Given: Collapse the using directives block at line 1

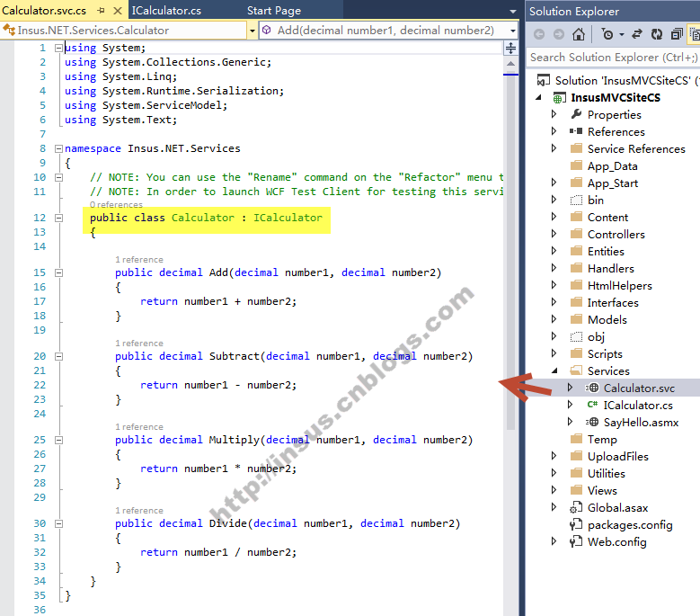Looking at the screenshot, I should click(x=58, y=48).
